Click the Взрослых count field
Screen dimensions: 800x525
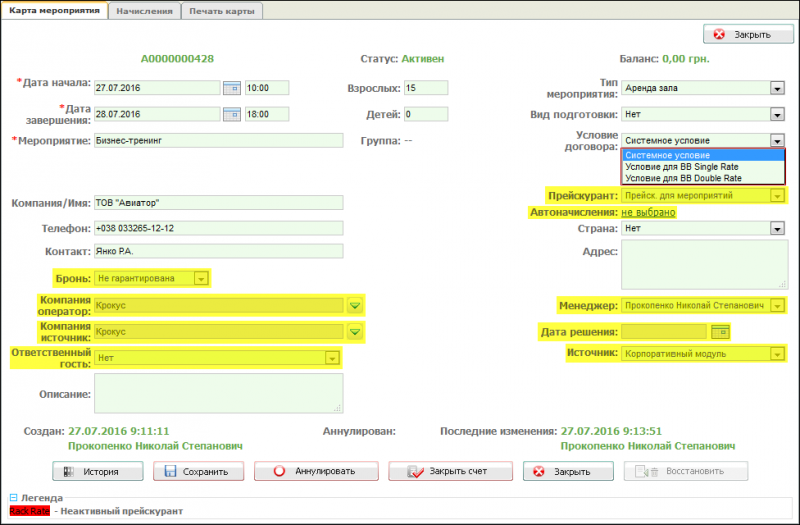[x=426, y=88]
